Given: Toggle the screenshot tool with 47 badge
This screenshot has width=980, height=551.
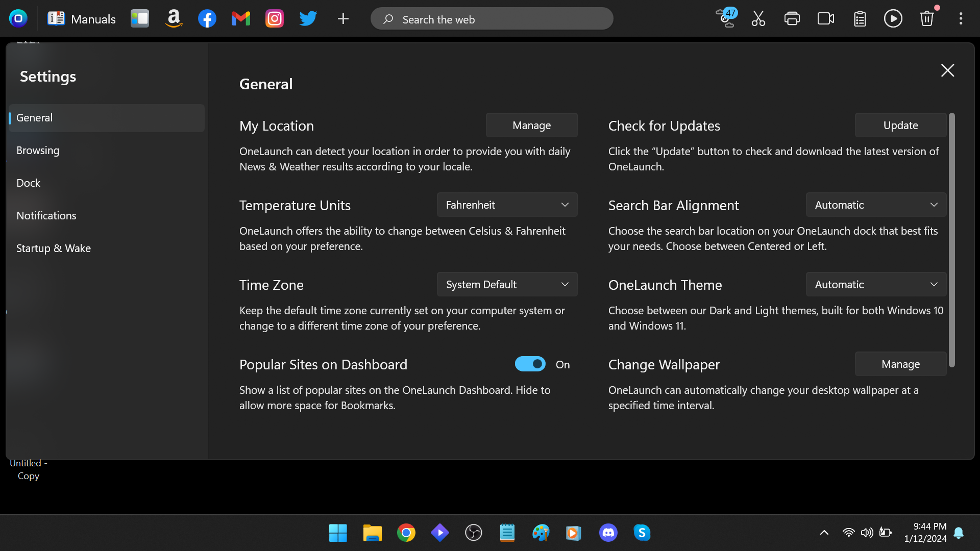Looking at the screenshot, I should 725,18.
